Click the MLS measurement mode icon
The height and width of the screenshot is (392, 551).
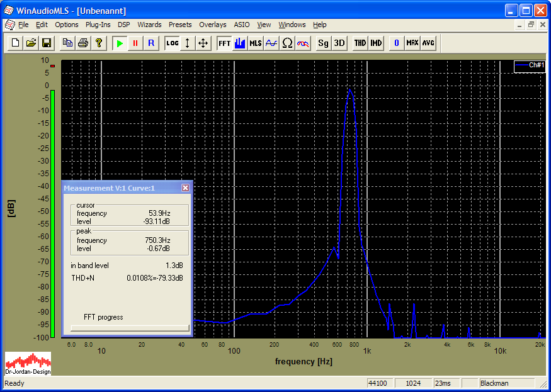[255, 43]
